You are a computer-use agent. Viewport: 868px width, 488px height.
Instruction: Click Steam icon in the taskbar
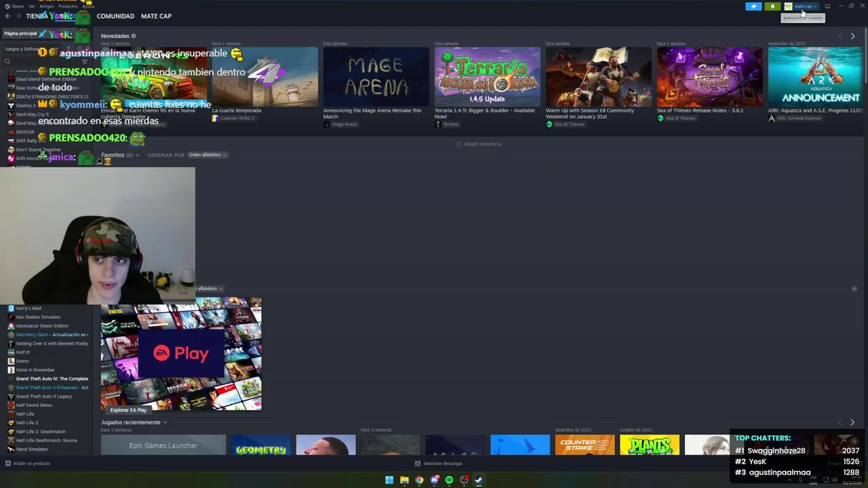pos(479,480)
